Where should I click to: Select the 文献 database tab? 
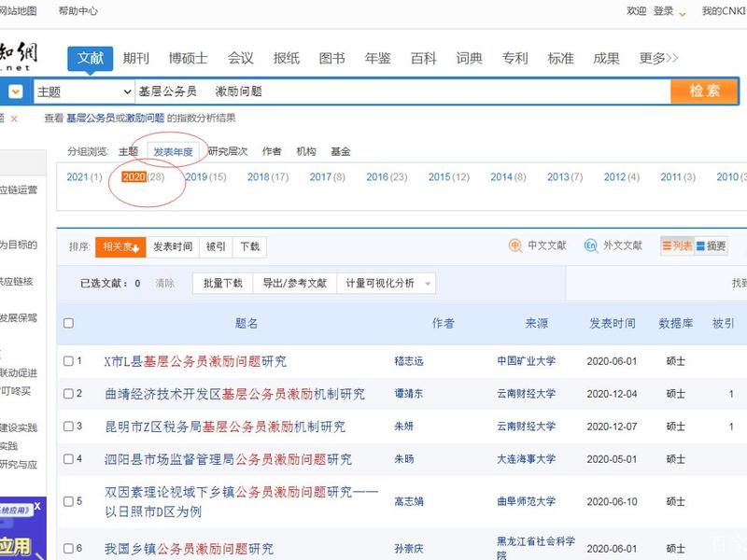90,59
